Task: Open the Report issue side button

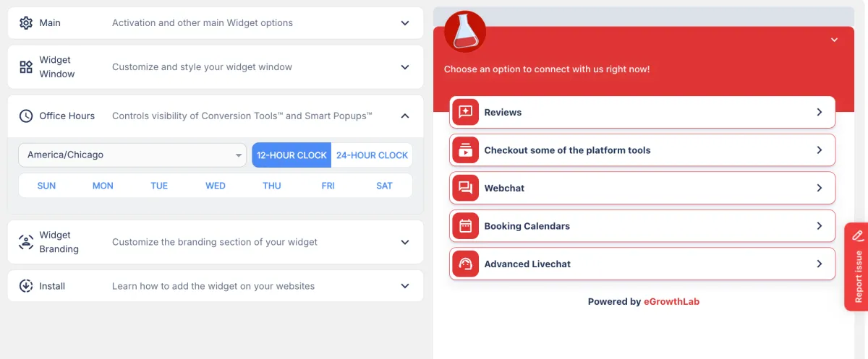Action: pos(857,267)
